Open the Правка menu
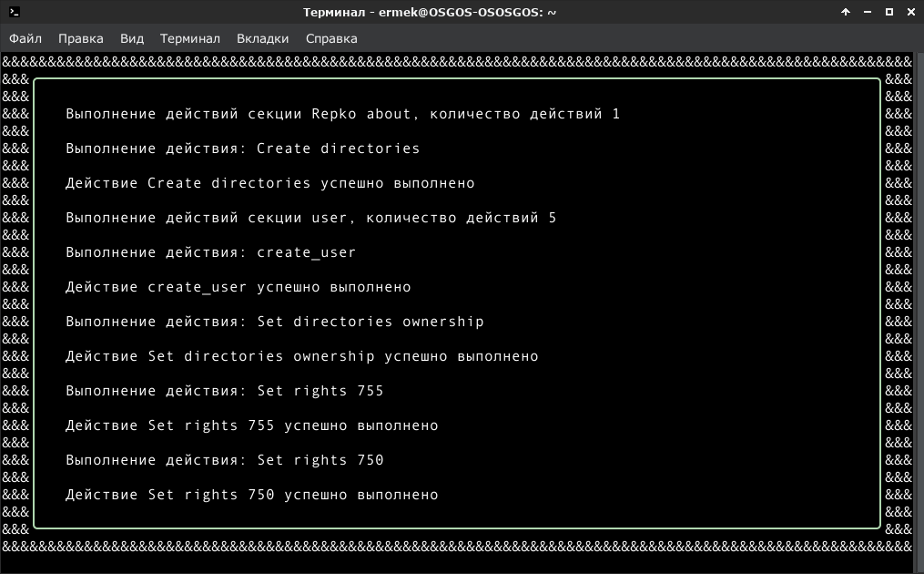 [81, 39]
